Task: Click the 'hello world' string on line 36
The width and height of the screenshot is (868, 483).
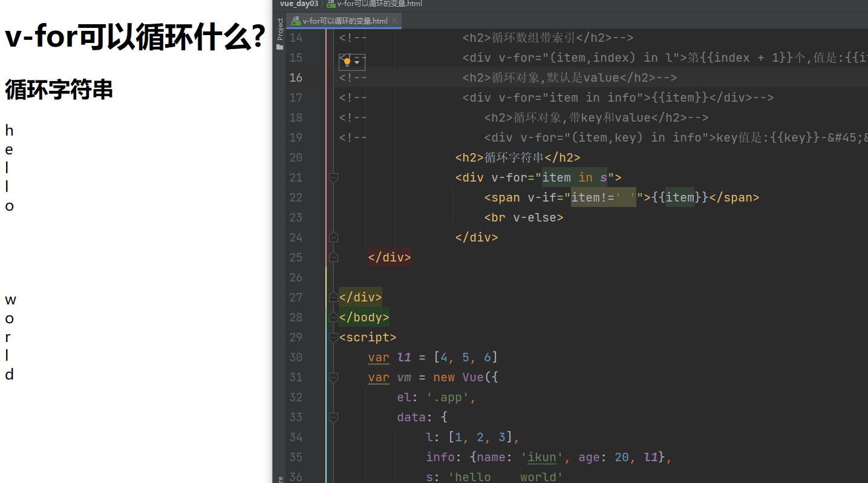Action: [x=506, y=477]
